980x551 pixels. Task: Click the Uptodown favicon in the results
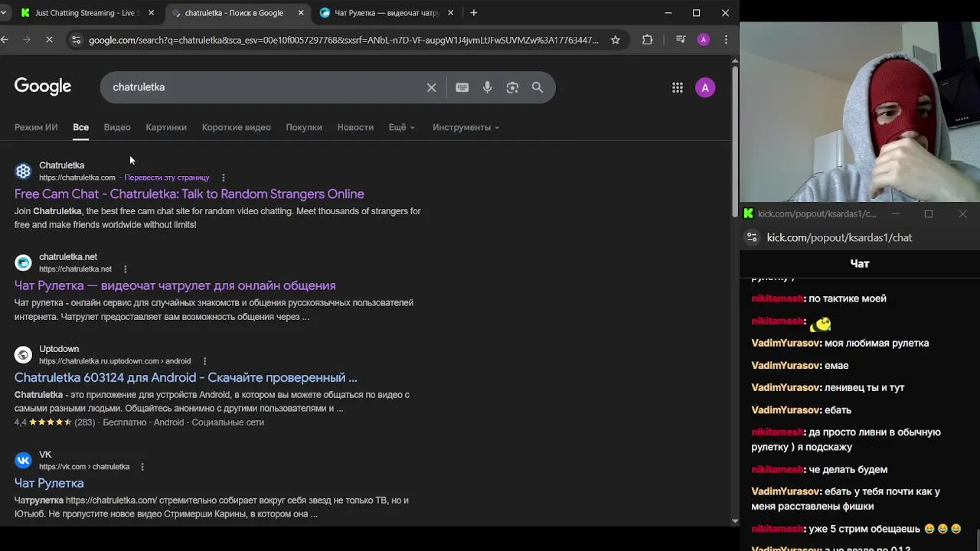pos(23,354)
